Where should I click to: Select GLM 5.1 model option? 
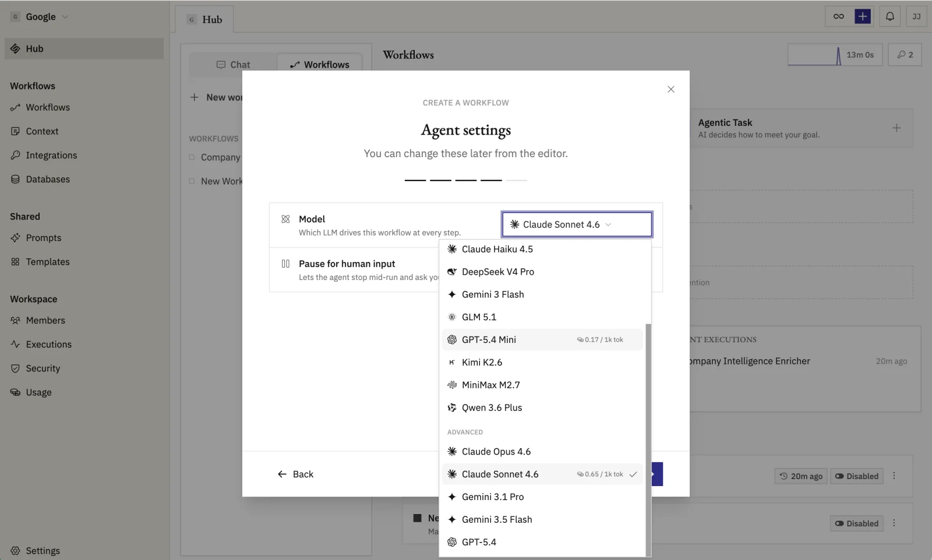coord(542,317)
